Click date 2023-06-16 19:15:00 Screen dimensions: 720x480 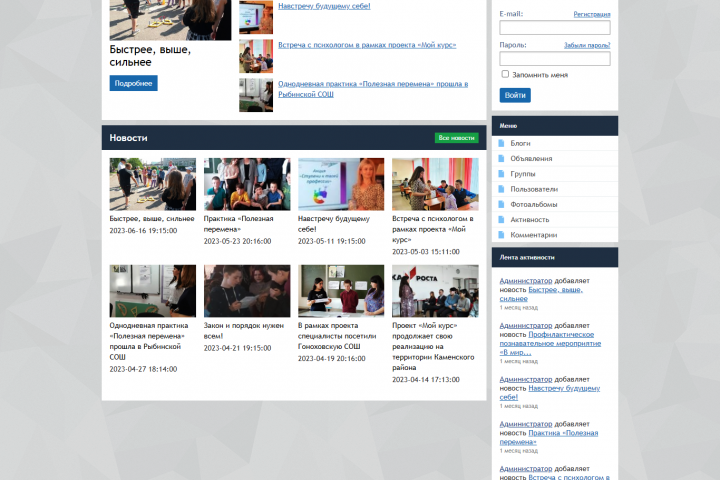(x=143, y=231)
